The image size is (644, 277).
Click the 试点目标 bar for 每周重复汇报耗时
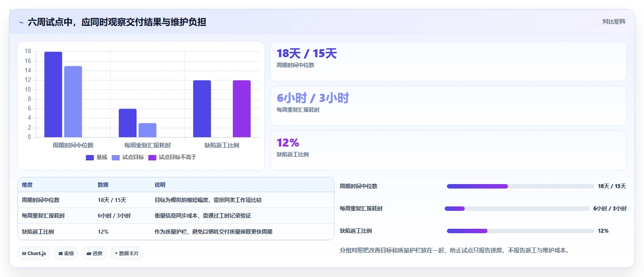point(148,130)
